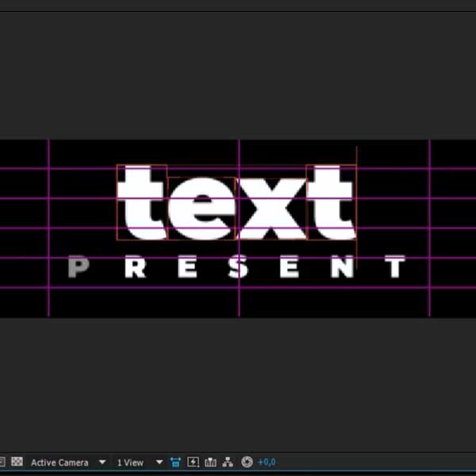Screen dimensions: 476x476
Task: Open the Composition Flowchart icon
Action: [228, 462]
